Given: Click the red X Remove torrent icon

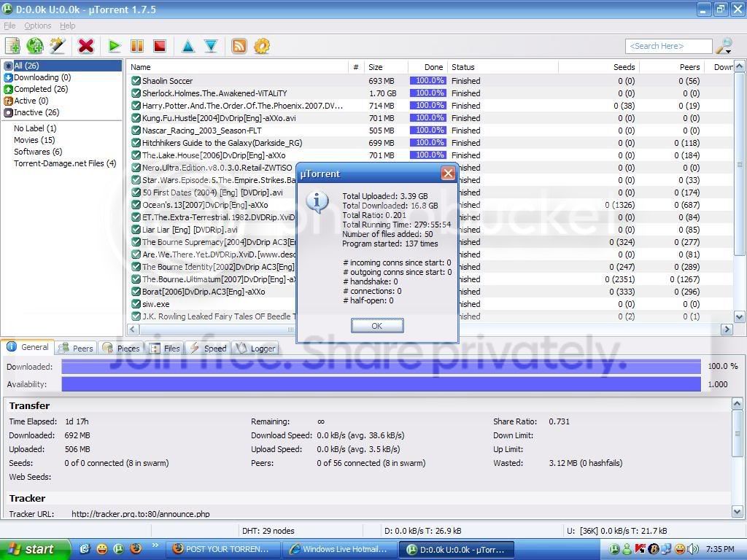Looking at the screenshot, I should (x=86, y=46).
